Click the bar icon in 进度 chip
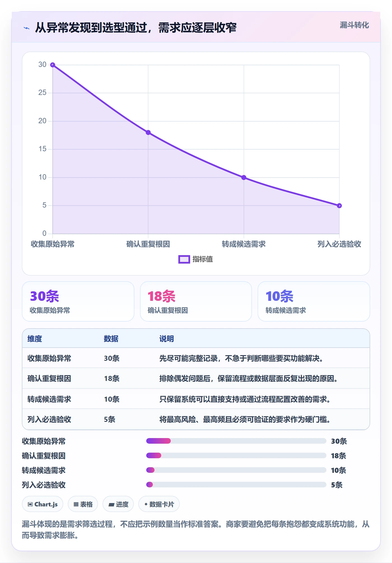The image size is (392, 563). tap(111, 505)
